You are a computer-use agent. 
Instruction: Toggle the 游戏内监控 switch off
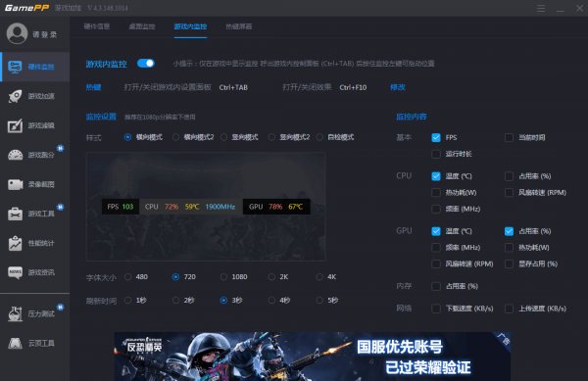click(146, 64)
